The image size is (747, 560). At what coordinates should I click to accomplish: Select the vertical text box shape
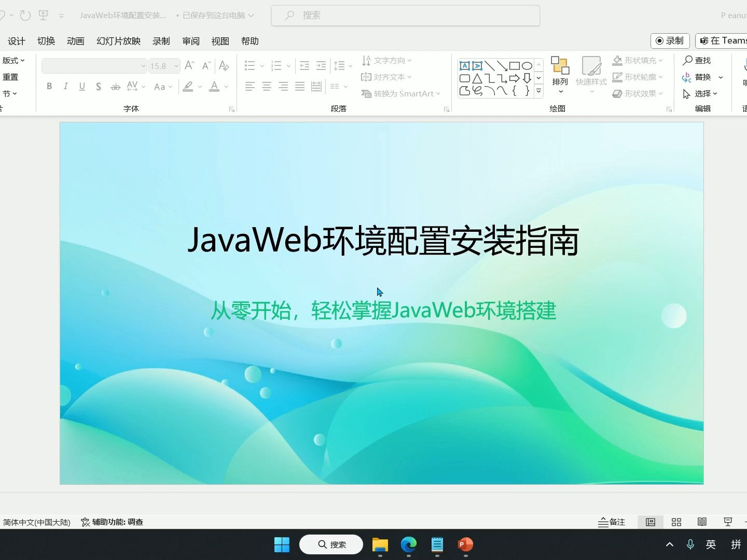click(x=477, y=66)
